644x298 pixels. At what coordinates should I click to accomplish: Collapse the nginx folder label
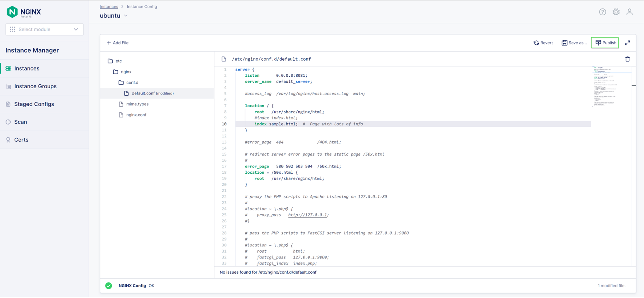point(126,72)
